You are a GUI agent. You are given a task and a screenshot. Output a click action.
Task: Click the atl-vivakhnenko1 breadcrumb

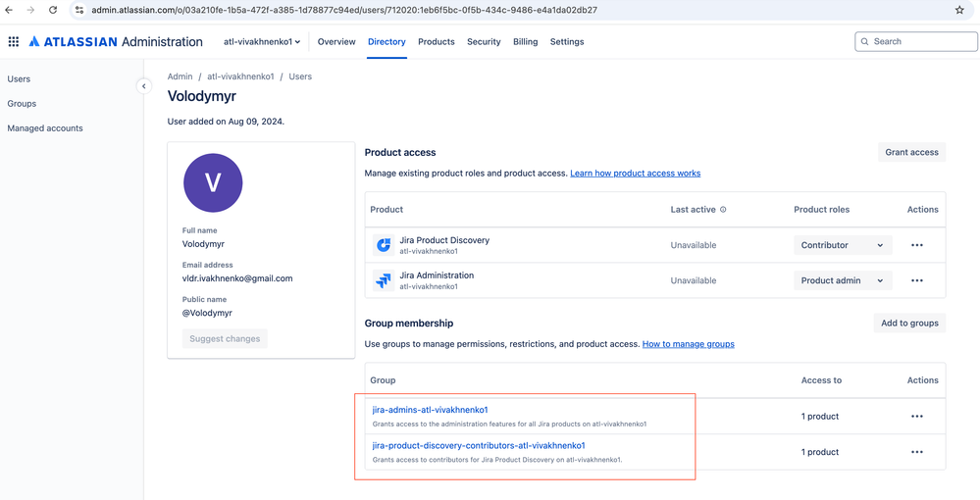coord(240,76)
